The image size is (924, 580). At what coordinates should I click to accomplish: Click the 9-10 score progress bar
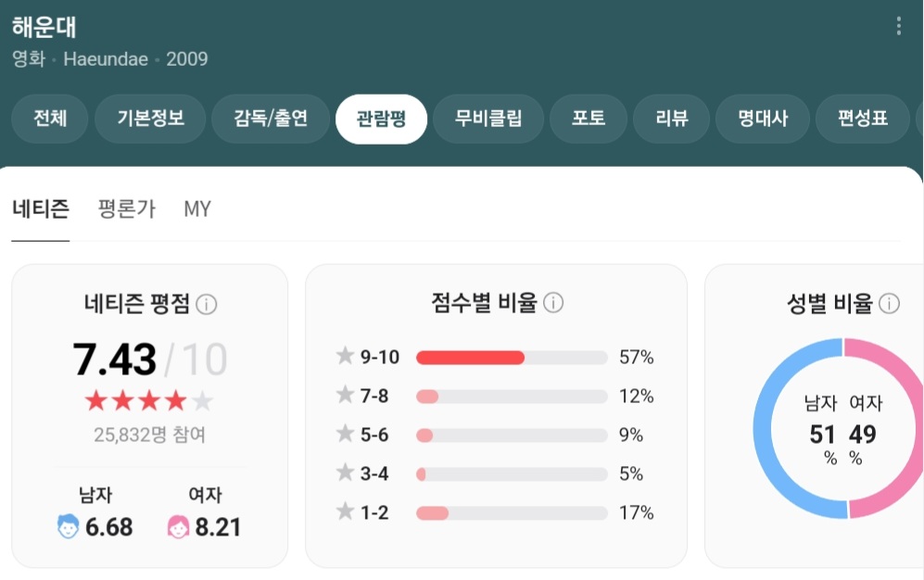pos(510,357)
